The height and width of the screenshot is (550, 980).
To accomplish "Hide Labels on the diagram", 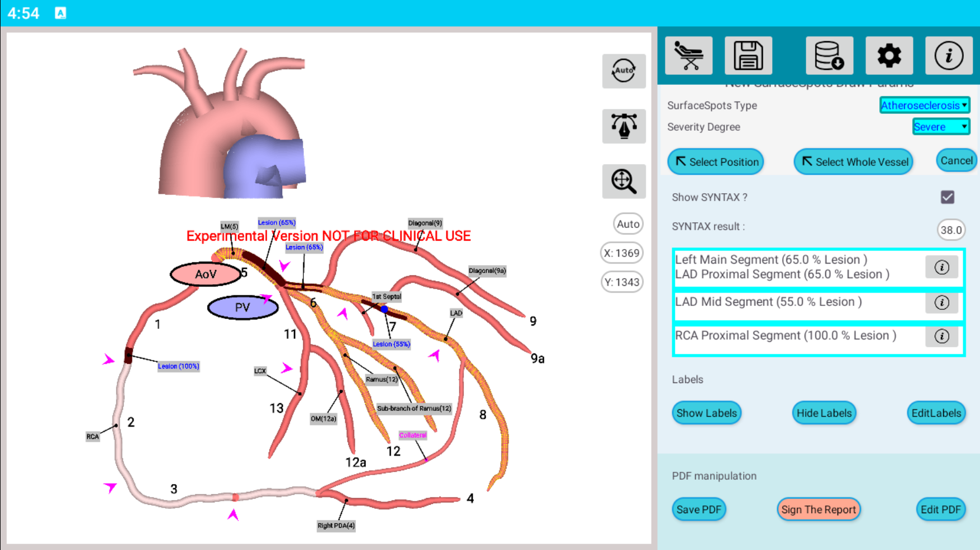I will pyautogui.click(x=824, y=413).
